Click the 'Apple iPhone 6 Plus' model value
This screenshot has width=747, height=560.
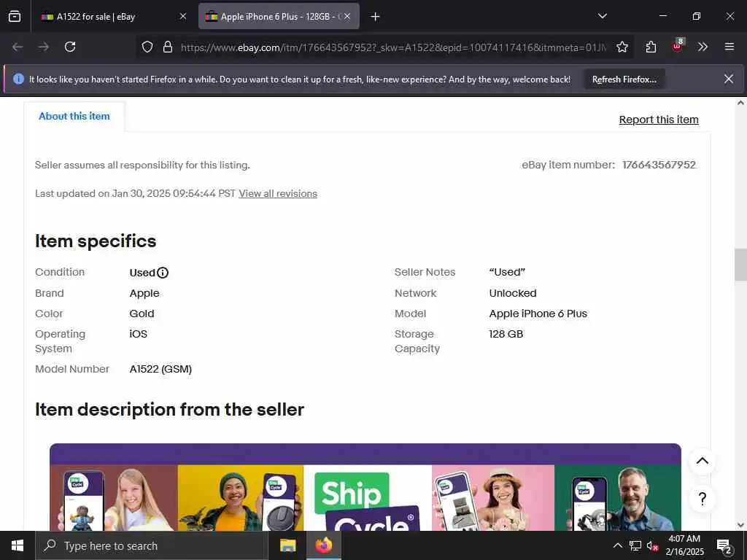[x=538, y=314]
